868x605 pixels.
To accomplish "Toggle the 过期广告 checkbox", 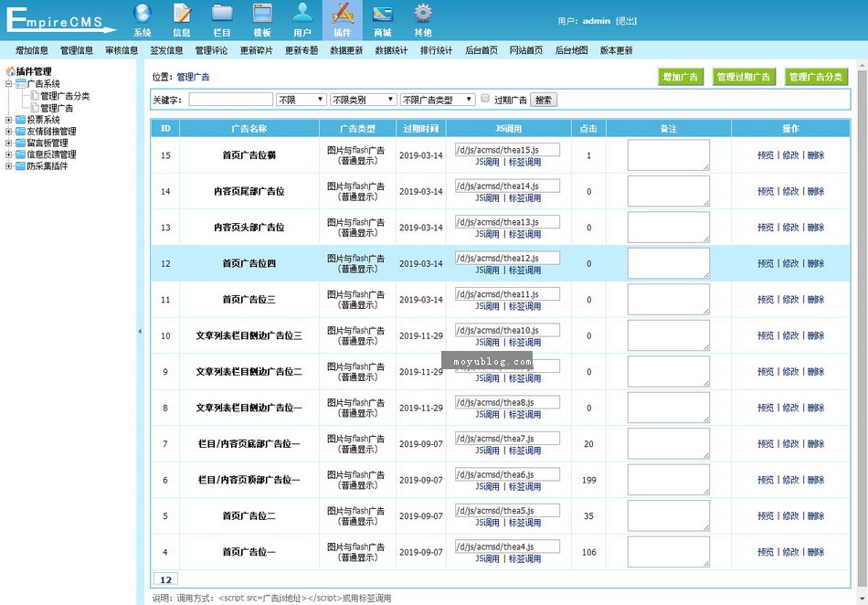I will tap(485, 99).
